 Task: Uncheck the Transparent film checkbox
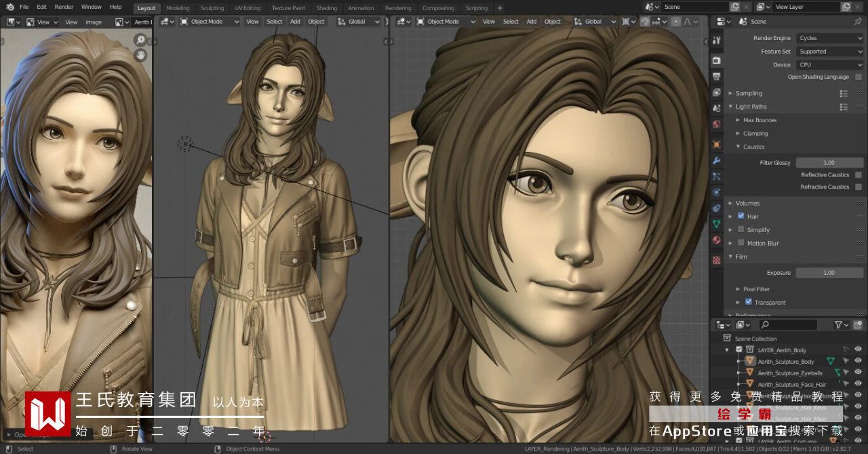[749, 302]
